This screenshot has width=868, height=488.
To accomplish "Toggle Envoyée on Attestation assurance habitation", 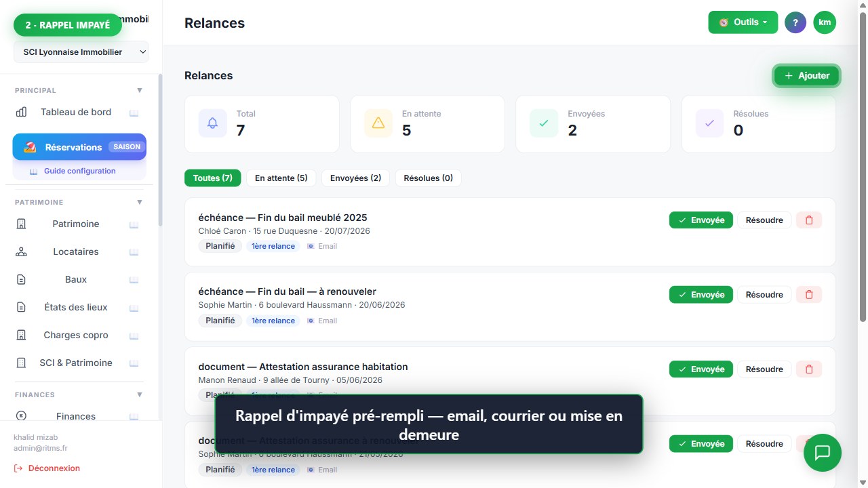I will 701,369.
